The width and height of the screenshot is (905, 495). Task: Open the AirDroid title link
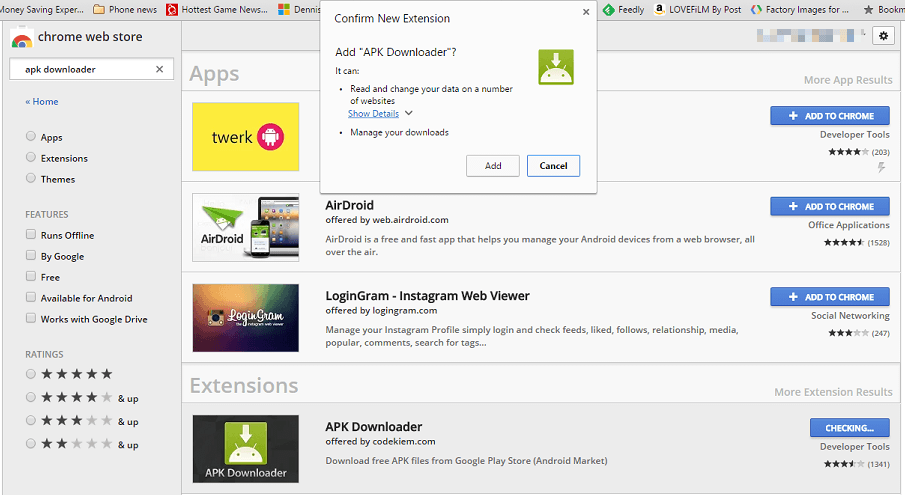click(349, 205)
